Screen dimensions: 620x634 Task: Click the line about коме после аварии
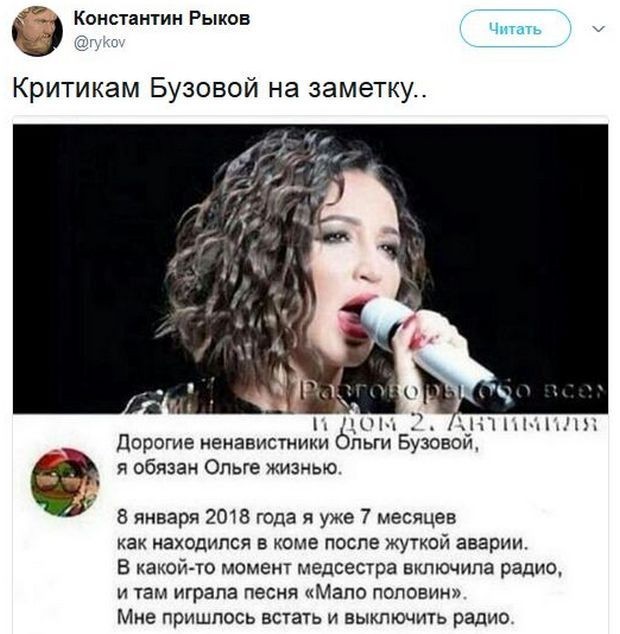tap(322, 543)
